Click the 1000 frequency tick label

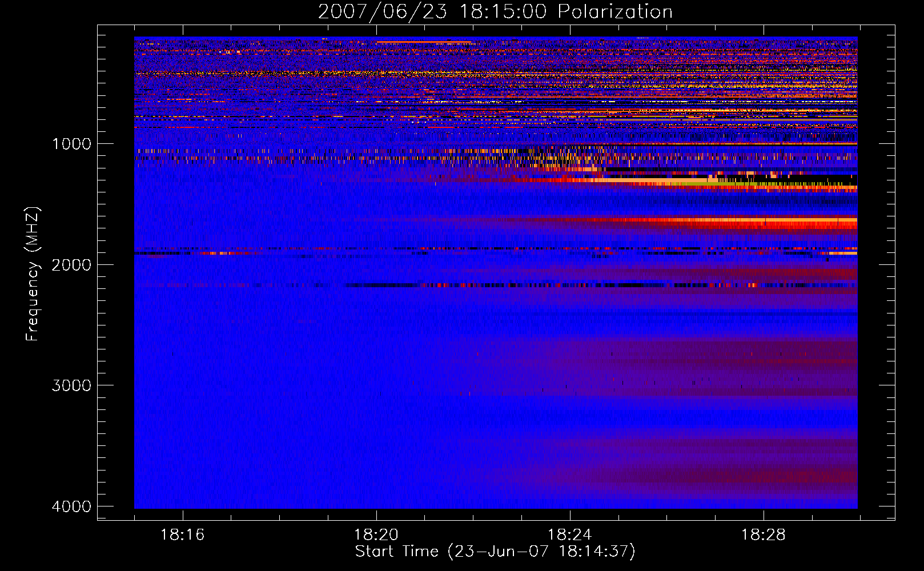click(x=71, y=143)
